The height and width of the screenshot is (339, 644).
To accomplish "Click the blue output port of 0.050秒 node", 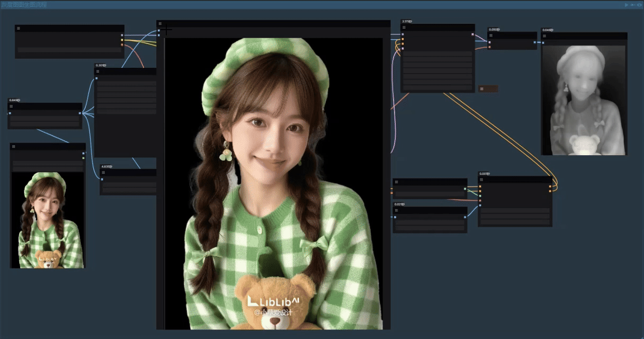I will (535, 42).
